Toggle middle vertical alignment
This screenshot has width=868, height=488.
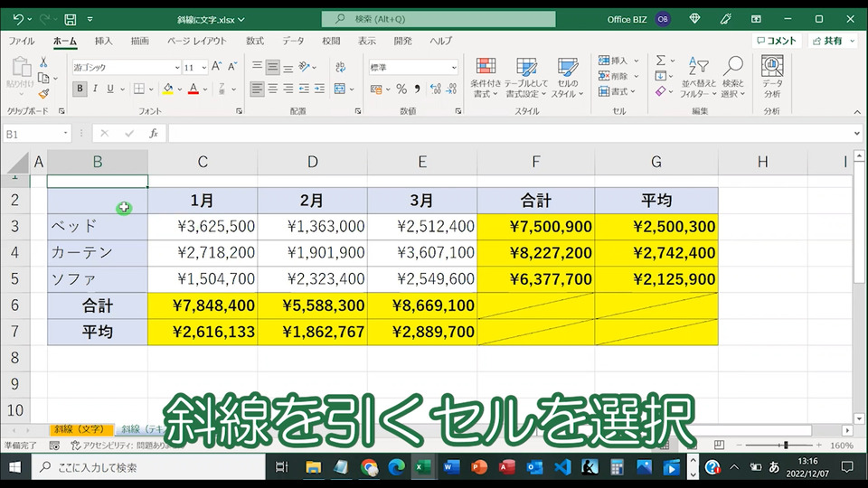(x=272, y=67)
